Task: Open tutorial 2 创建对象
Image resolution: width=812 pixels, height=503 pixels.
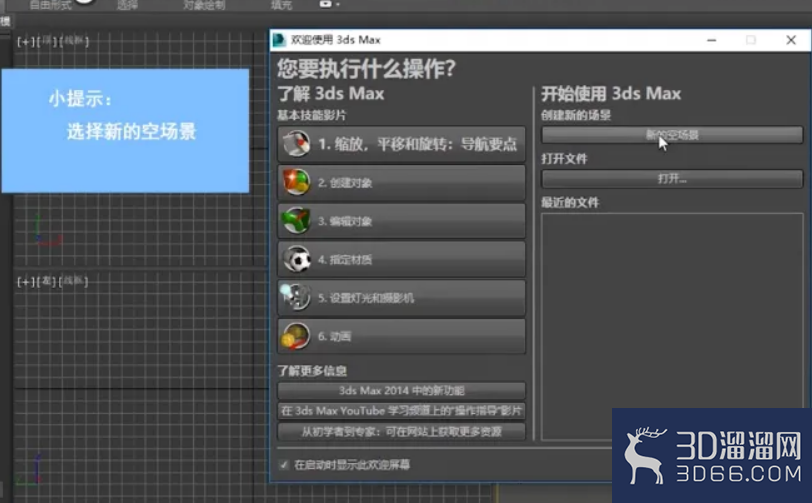Action: point(401,182)
